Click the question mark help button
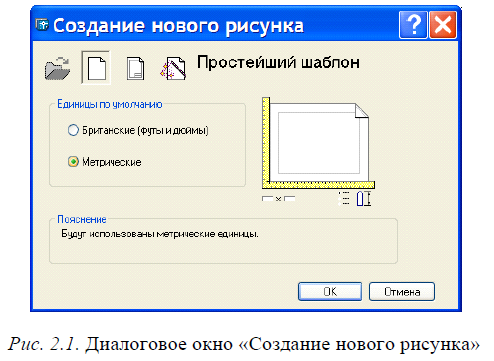494x361 pixels. [x=413, y=25]
